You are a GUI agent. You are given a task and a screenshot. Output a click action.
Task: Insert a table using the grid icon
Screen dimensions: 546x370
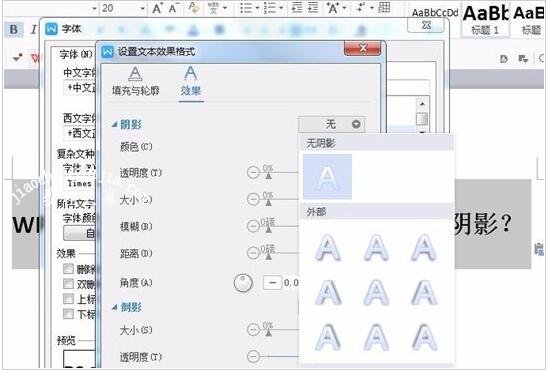pos(384,7)
